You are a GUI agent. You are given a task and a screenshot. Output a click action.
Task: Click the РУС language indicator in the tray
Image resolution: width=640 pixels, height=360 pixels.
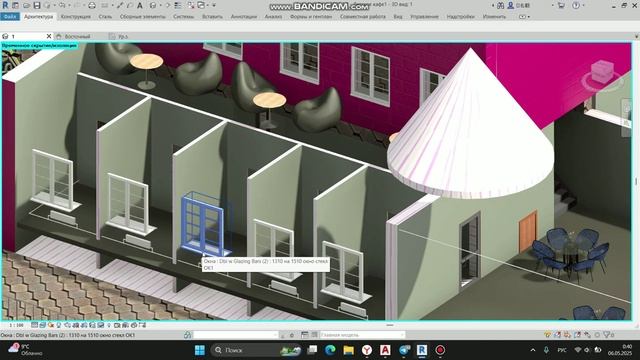pyautogui.click(x=562, y=350)
